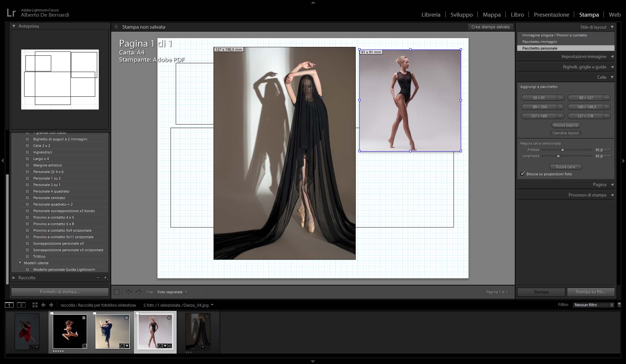Image resolution: width=626 pixels, height=364 pixels.
Task: Expand Impostazioni immagine panel
Action: point(584,56)
